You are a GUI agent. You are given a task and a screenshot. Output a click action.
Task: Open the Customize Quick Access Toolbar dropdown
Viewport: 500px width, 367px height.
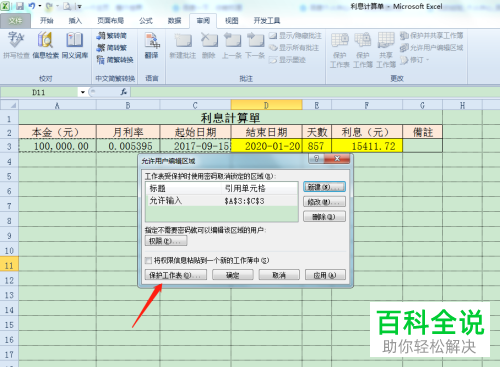click(x=79, y=6)
